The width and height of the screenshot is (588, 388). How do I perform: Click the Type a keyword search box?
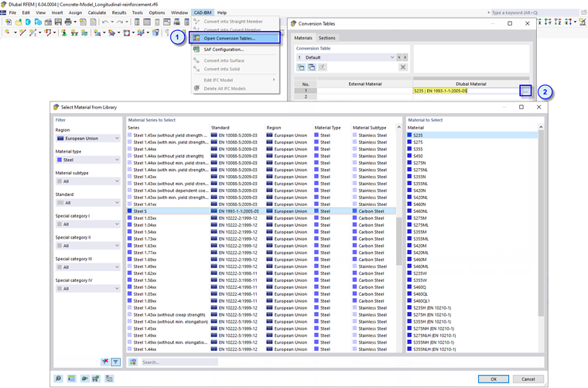point(535,12)
